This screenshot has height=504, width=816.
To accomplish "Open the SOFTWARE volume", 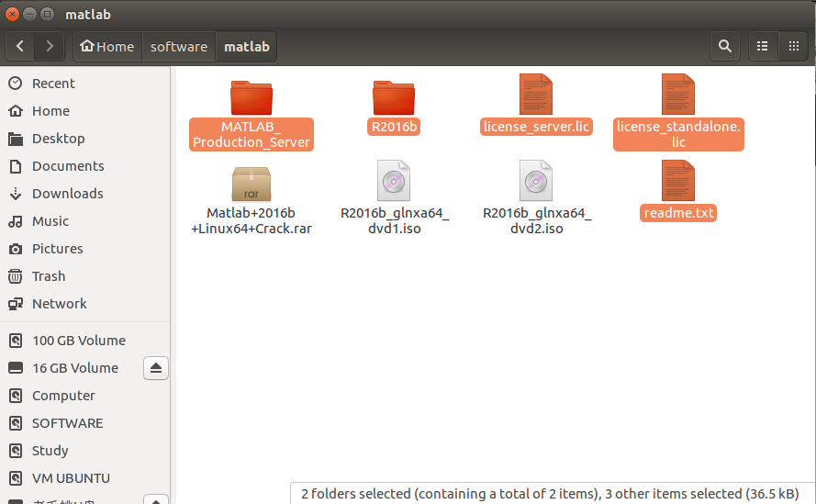I will (x=85, y=423).
